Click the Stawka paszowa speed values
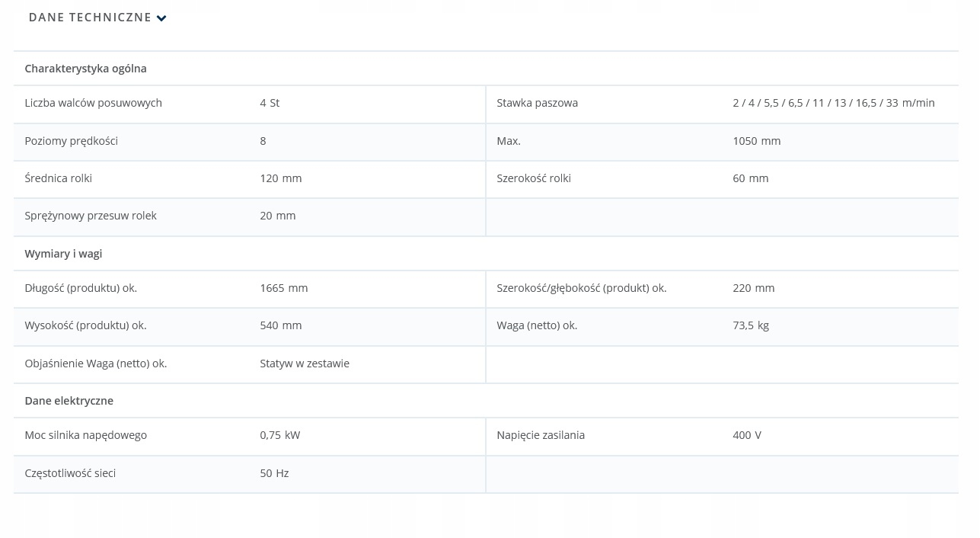The height and width of the screenshot is (538, 980). point(833,103)
